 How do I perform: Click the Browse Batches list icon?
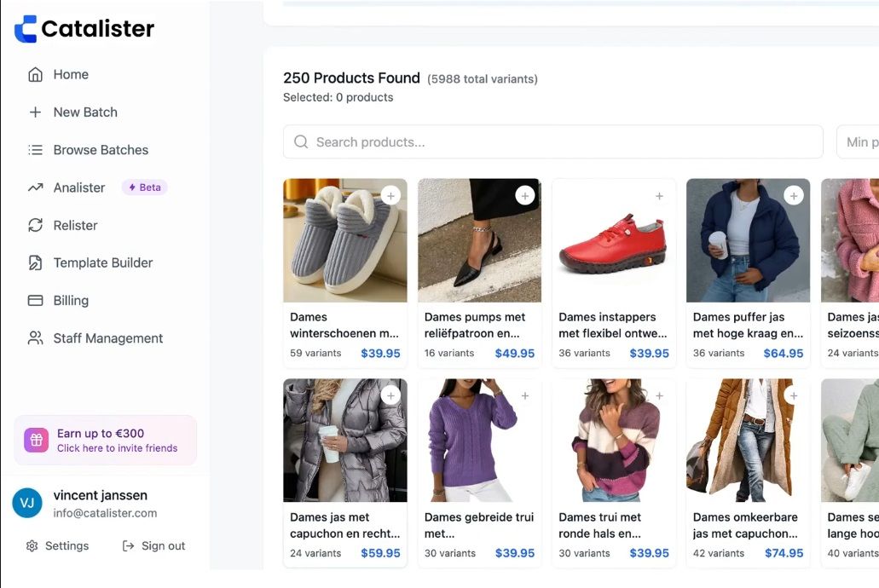point(35,150)
